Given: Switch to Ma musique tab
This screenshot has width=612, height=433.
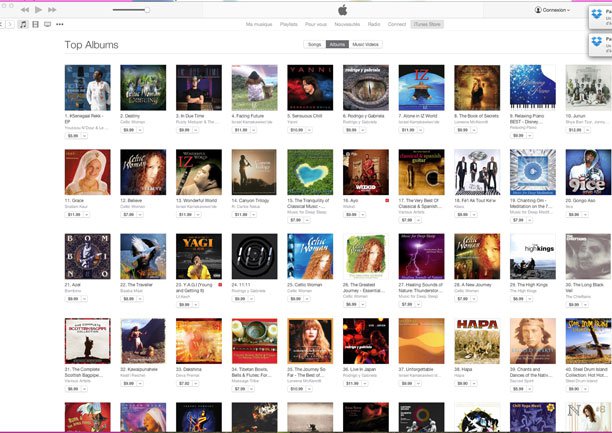Looking at the screenshot, I should [x=259, y=24].
